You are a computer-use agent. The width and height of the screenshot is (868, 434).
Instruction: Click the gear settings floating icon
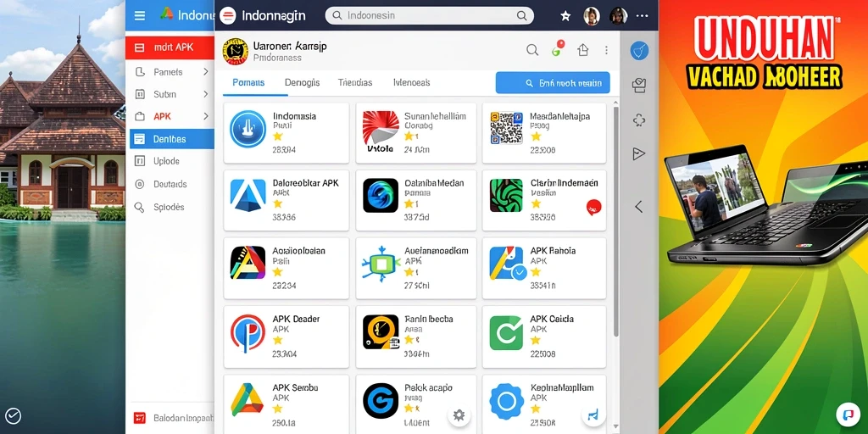tap(459, 415)
